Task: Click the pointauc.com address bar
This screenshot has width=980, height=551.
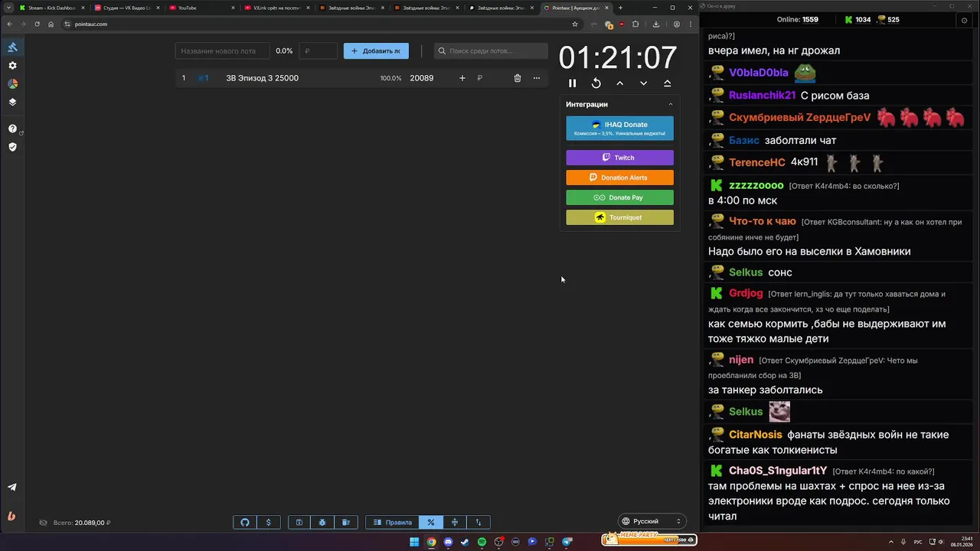Action: [322, 24]
